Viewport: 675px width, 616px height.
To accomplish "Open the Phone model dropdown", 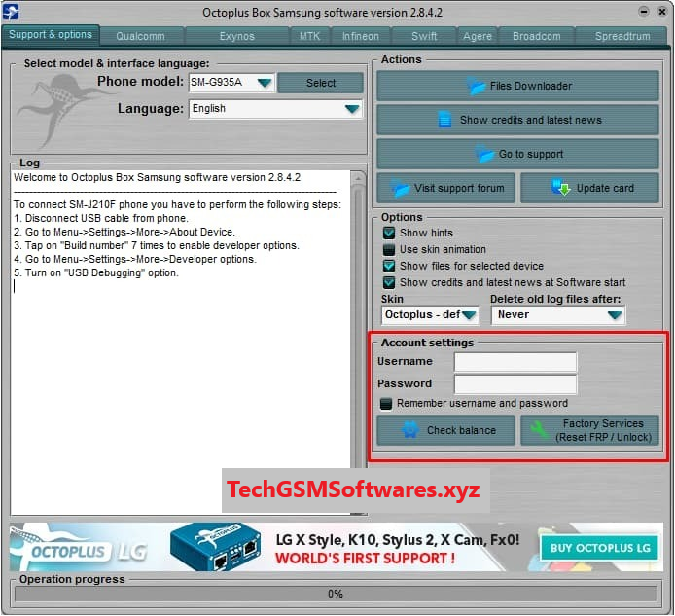I will (264, 84).
